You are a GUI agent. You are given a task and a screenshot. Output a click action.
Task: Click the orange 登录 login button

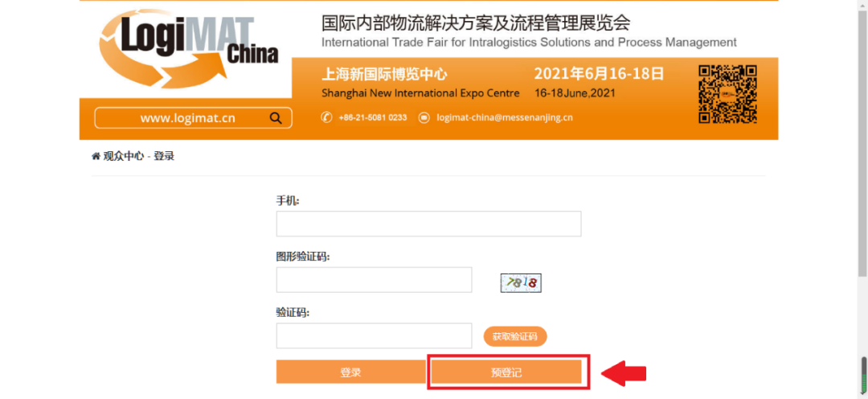pyautogui.click(x=351, y=372)
